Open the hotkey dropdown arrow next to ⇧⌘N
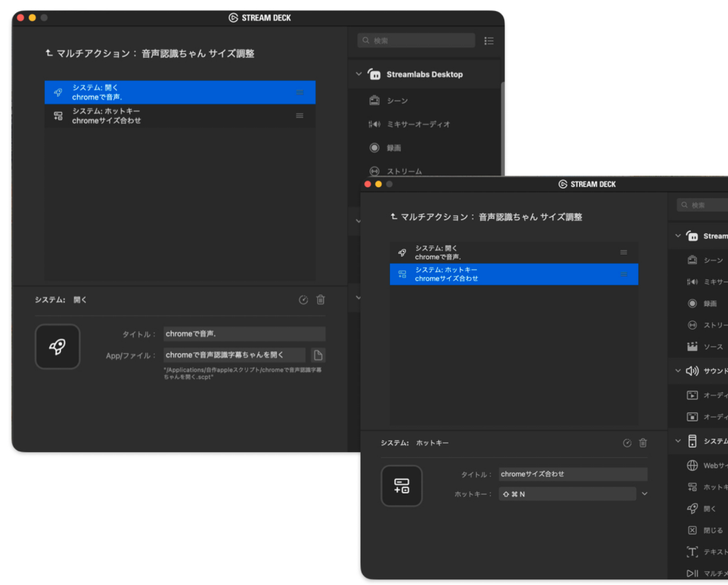 click(645, 494)
